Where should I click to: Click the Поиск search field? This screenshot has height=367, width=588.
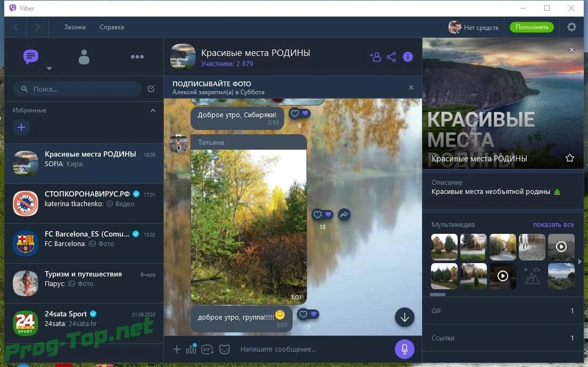pos(77,89)
